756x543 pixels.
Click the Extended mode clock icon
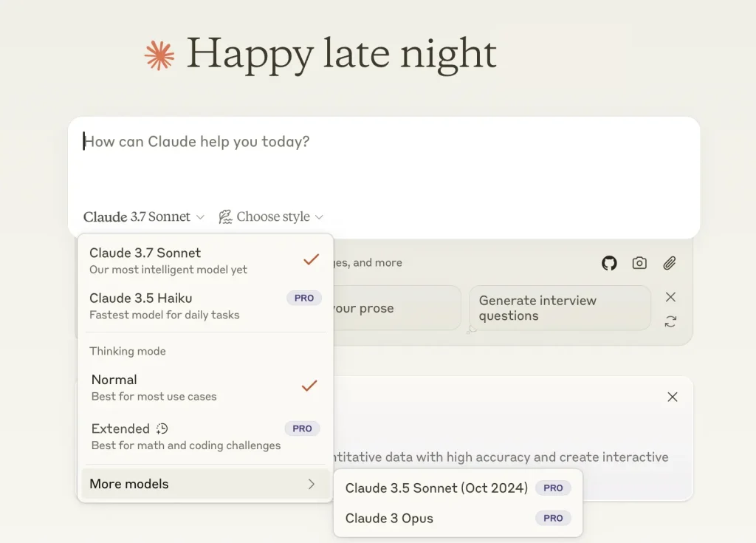point(162,428)
